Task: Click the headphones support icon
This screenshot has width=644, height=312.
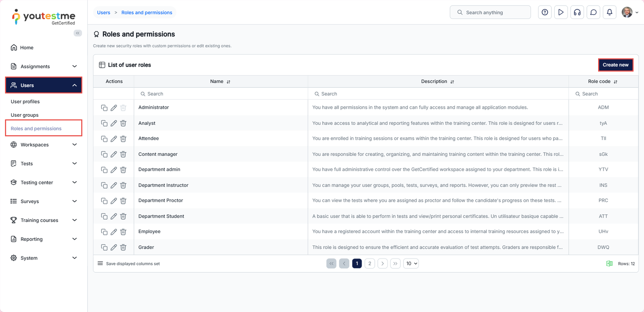Action: tap(577, 12)
